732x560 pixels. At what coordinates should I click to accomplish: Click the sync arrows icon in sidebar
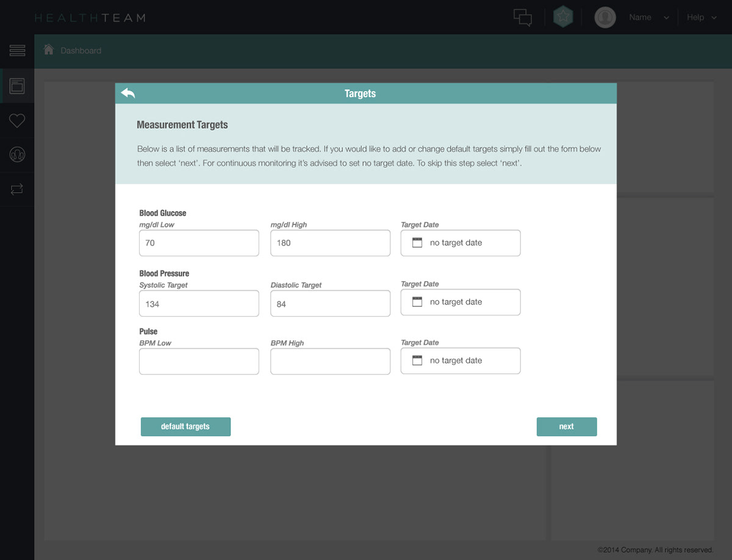pyautogui.click(x=17, y=190)
